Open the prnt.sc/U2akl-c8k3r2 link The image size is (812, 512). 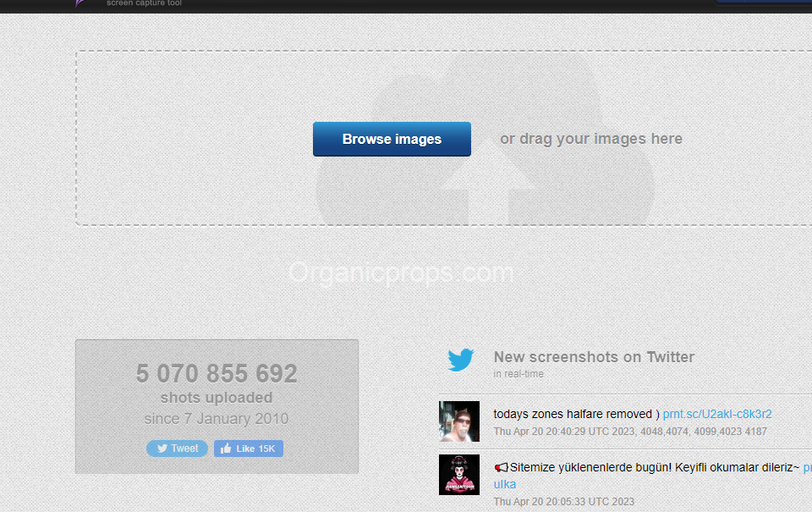point(716,414)
